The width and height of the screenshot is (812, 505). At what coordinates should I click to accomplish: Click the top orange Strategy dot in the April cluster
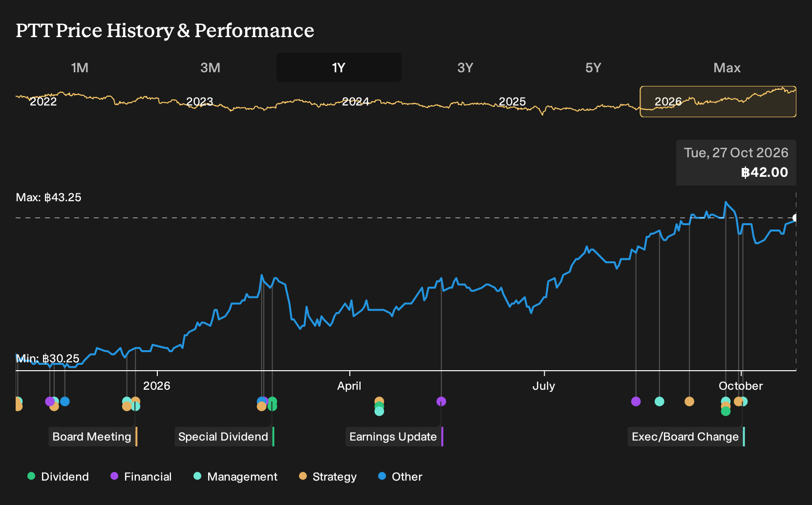pyautogui.click(x=379, y=401)
